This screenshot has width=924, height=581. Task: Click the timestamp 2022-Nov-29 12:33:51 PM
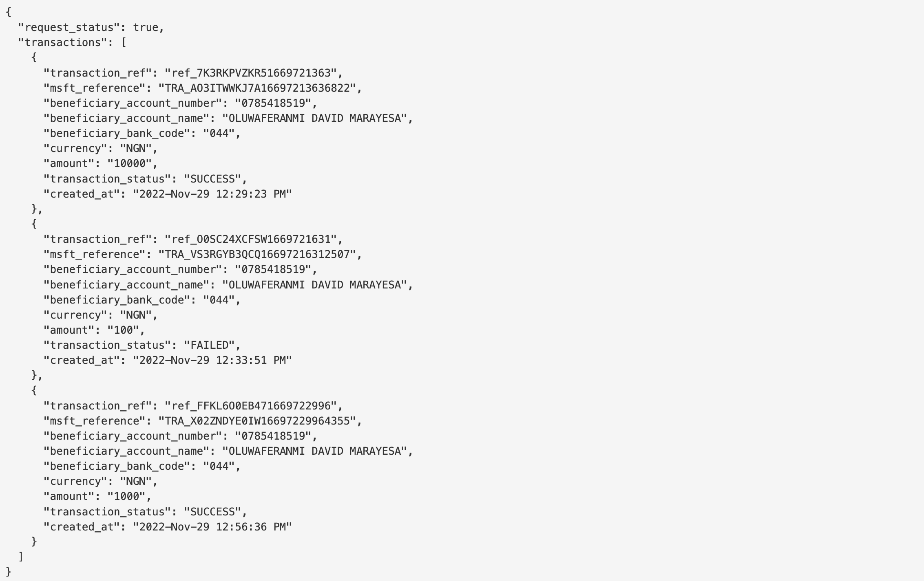[212, 360]
